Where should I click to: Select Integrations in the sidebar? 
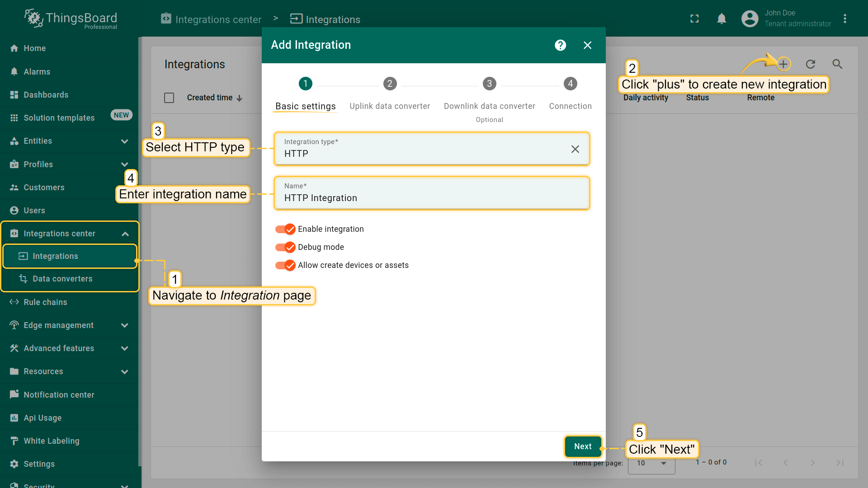[x=70, y=256]
